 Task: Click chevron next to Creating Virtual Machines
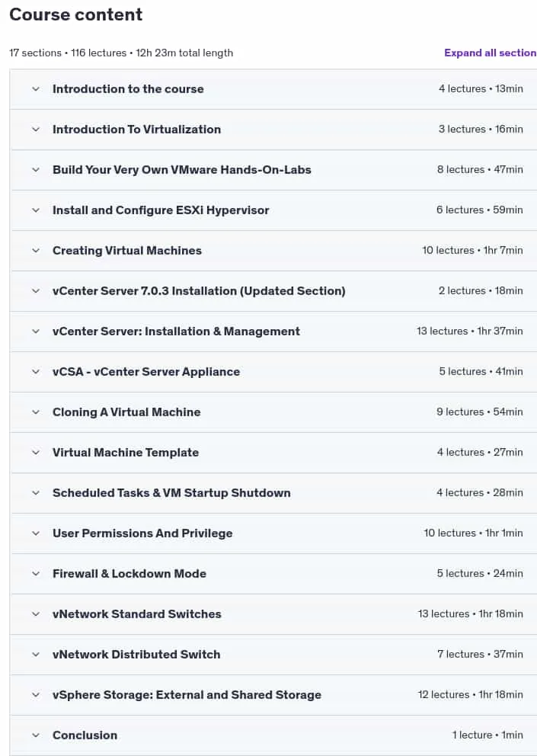(36, 251)
